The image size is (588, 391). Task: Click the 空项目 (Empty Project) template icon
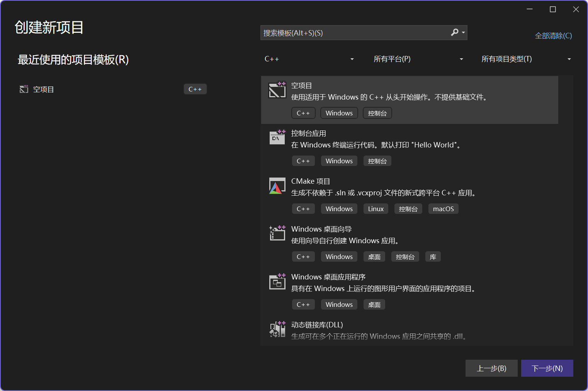pos(277,90)
